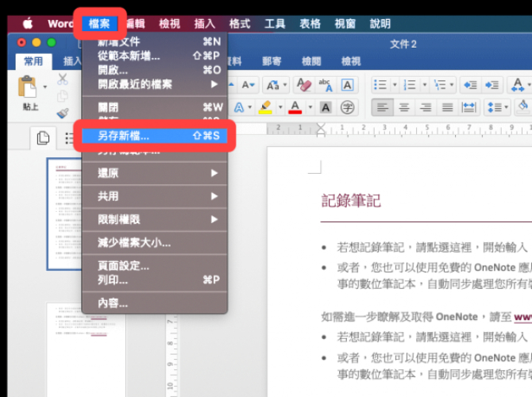The image size is (532, 397).
Task: Click the decrease indent icon
Action: point(470,85)
